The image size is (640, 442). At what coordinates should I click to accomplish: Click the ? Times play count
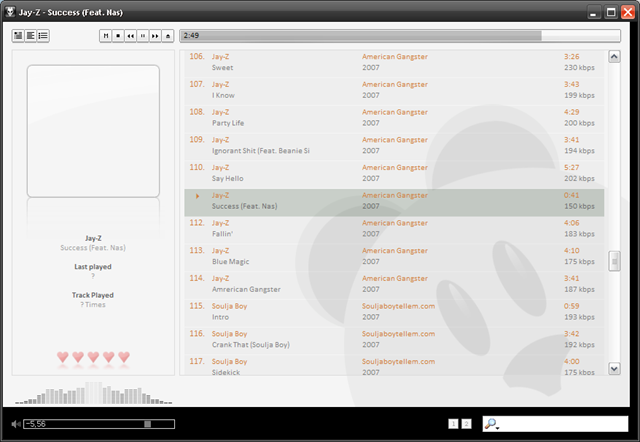click(93, 304)
